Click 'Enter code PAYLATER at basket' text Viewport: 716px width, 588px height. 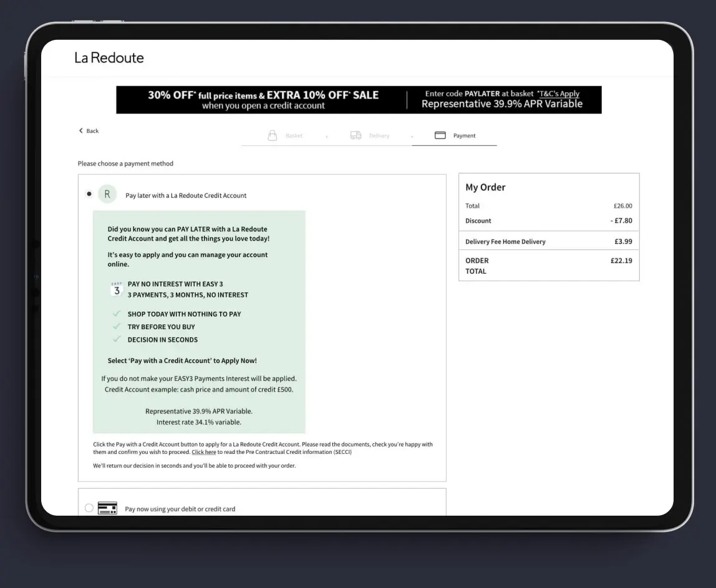pos(479,94)
